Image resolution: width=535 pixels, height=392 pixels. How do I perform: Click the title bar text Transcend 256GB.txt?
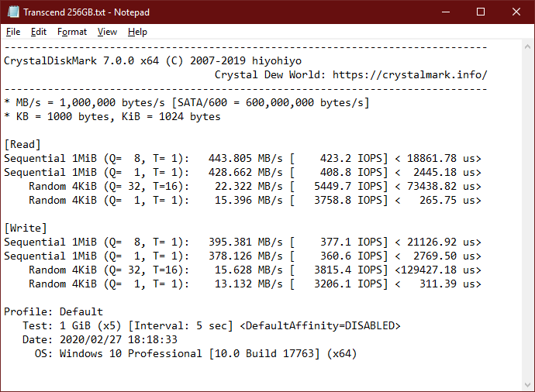(64, 12)
